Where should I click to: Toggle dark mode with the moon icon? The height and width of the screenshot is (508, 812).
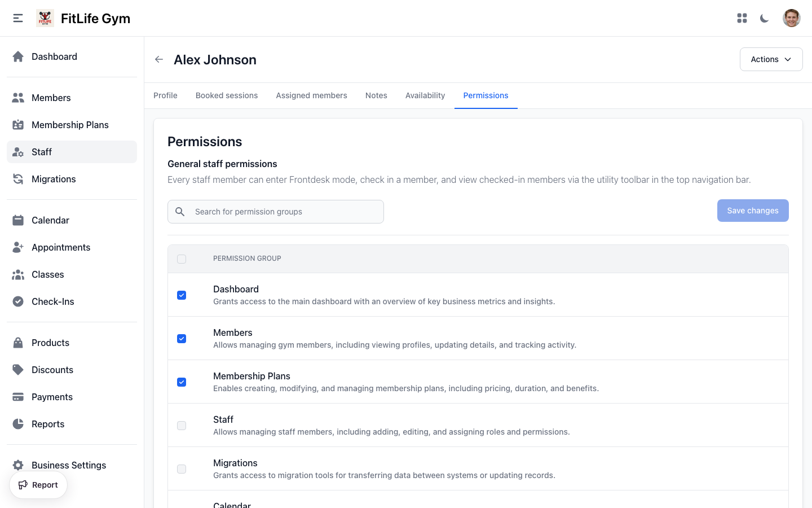[x=764, y=18]
